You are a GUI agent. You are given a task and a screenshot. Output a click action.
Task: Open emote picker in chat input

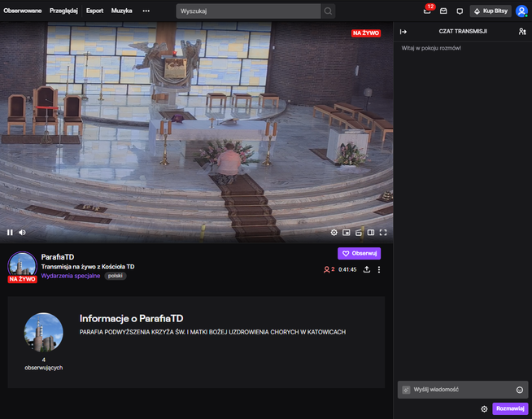(519, 390)
